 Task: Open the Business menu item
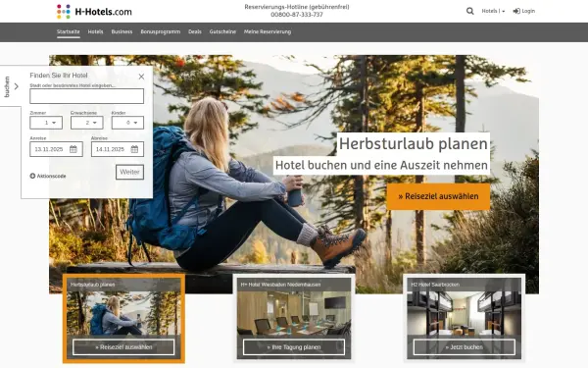[122, 32]
